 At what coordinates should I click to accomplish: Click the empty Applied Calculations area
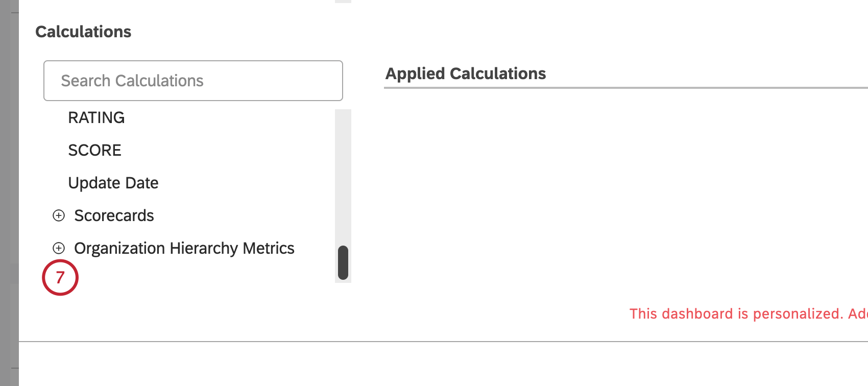(613, 194)
